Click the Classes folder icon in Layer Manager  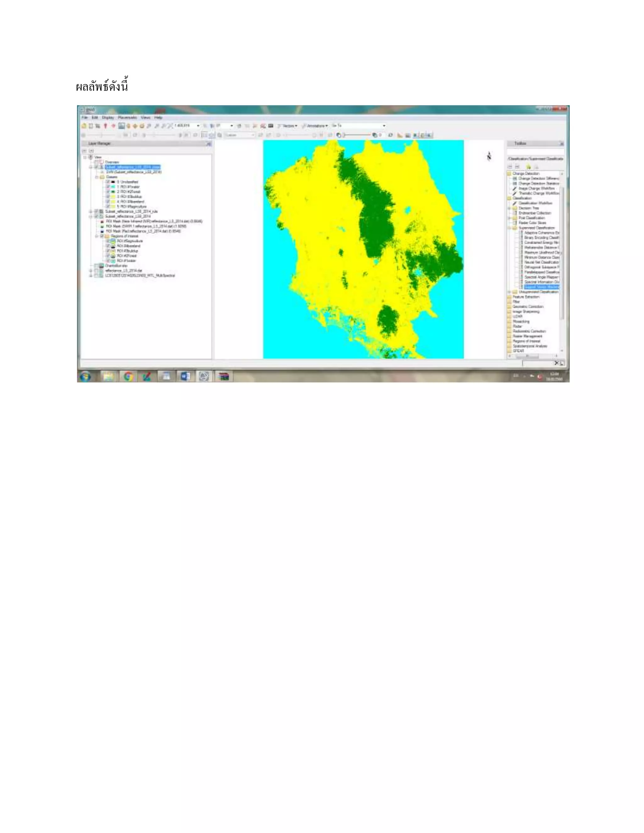click(102, 177)
